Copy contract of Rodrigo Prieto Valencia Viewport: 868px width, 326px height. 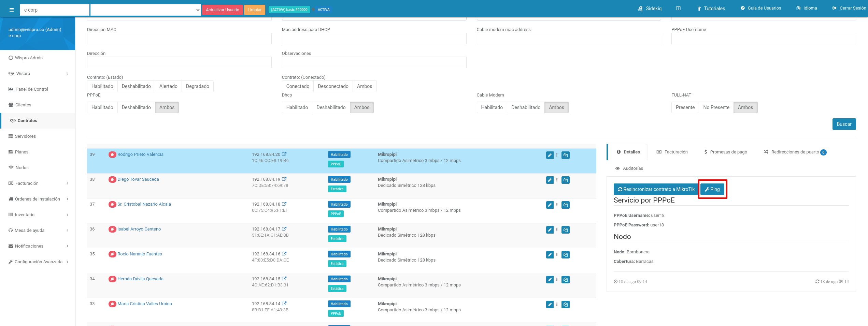pos(566,155)
